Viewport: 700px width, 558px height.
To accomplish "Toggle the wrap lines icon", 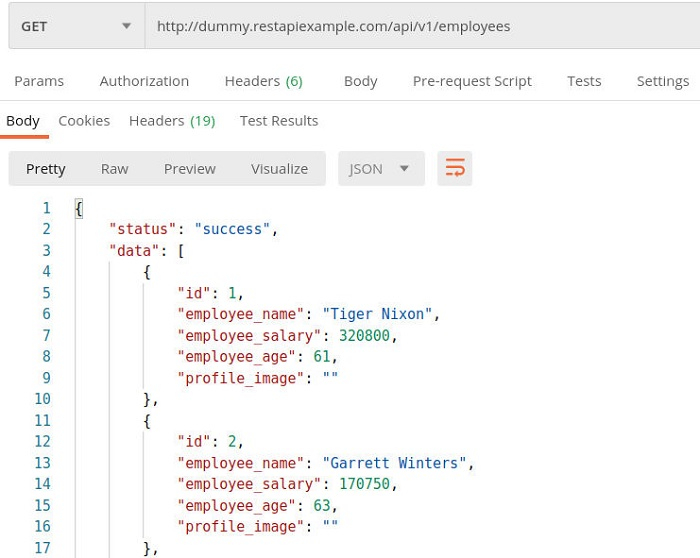I will pos(455,169).
